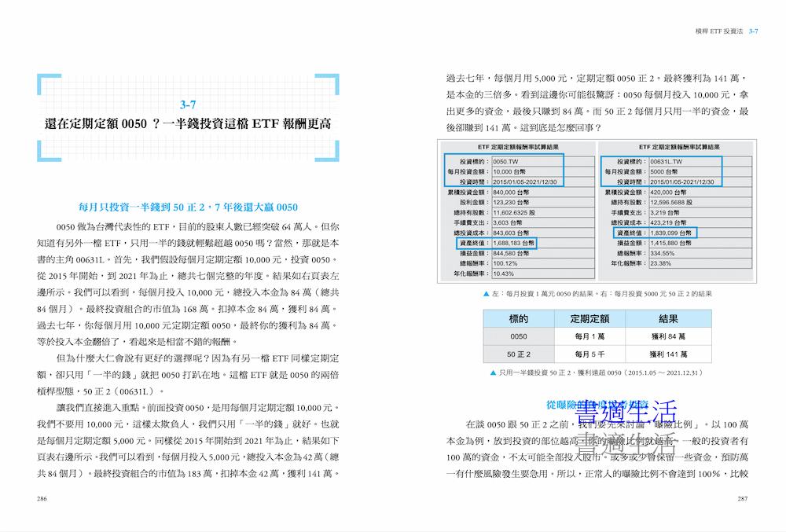
Task: Click the total return "334.55%"
Action: click(x=662, y=254)
